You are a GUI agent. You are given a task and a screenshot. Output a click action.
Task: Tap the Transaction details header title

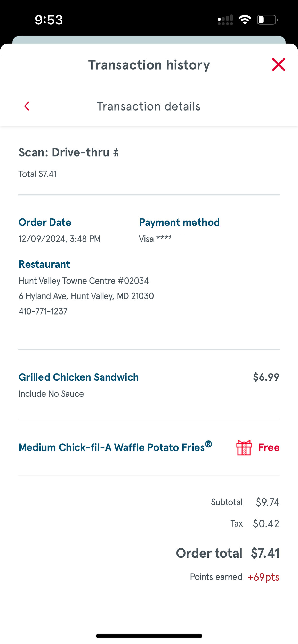point(149,106)
